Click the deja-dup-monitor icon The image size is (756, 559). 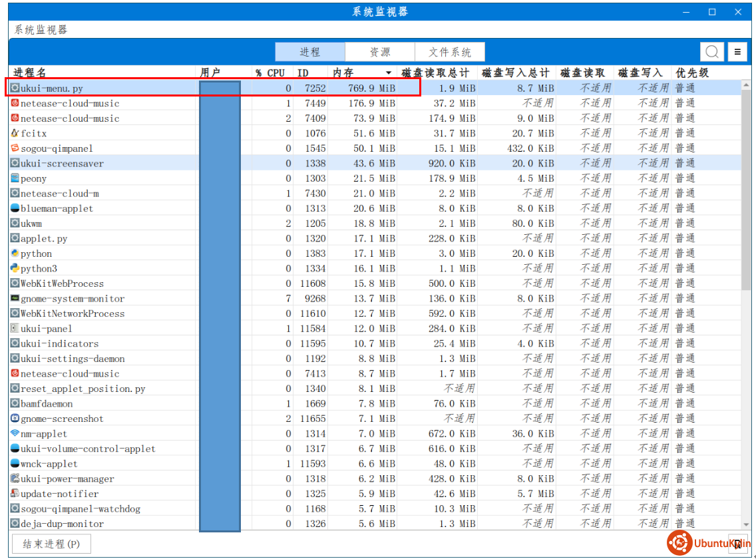tap(15, 523)
